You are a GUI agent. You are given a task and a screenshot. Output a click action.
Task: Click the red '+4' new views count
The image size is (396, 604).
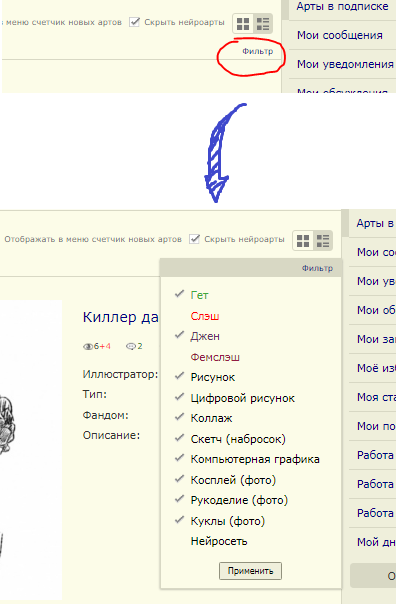[105, 346]
